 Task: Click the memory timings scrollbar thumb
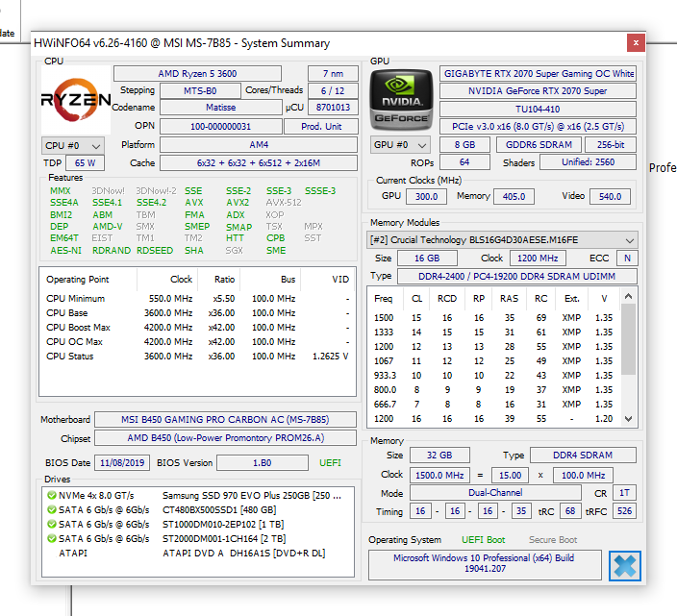pyautogui.click(x=629, y=339)
